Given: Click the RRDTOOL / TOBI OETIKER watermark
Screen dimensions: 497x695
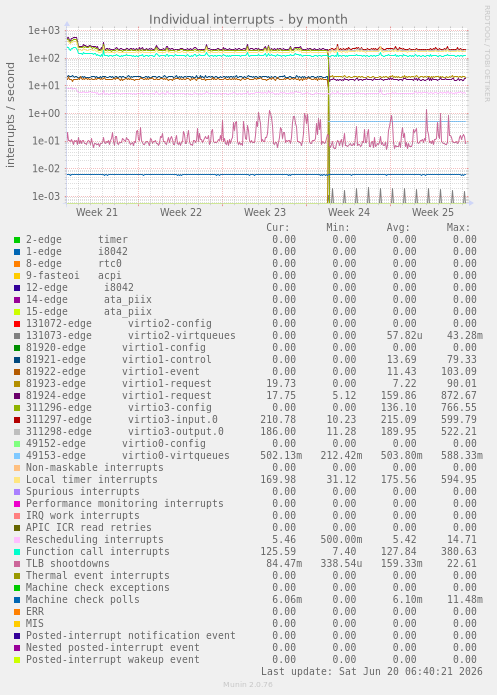Looking at the screenshot, I should 487,54.
